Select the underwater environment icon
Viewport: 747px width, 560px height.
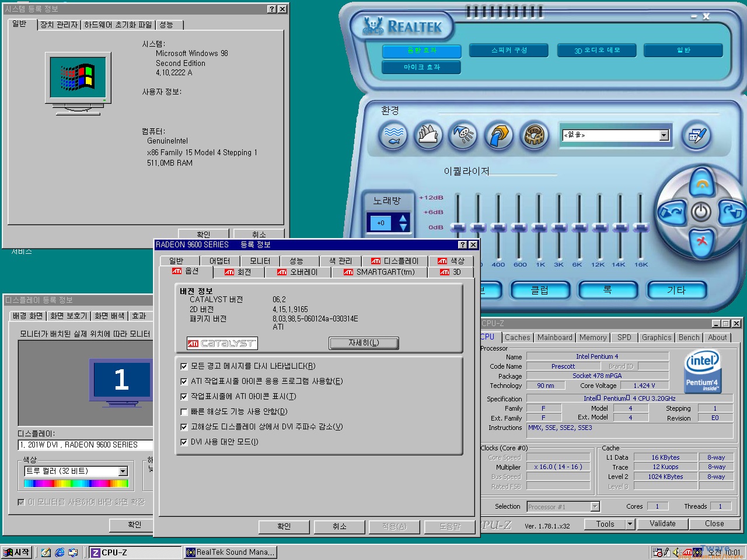pos(393,135)
